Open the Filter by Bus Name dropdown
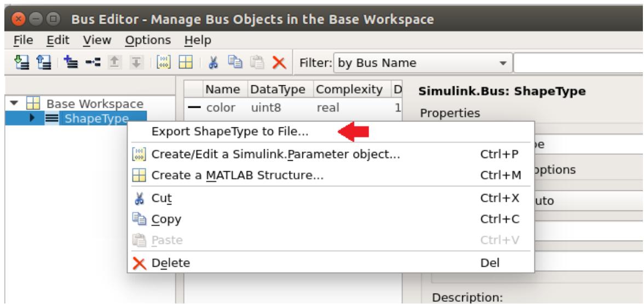The height and width of the screenshot is (304, 644). coord(423,63)
